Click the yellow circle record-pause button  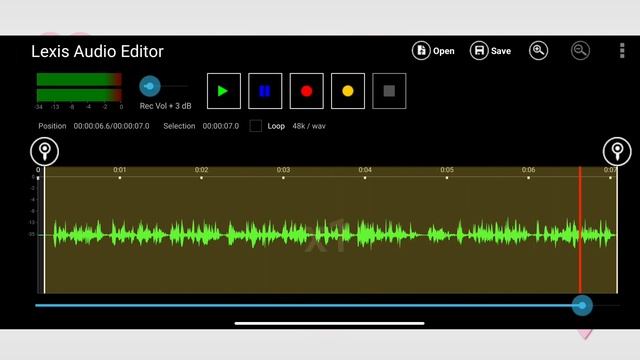[348, 91]
